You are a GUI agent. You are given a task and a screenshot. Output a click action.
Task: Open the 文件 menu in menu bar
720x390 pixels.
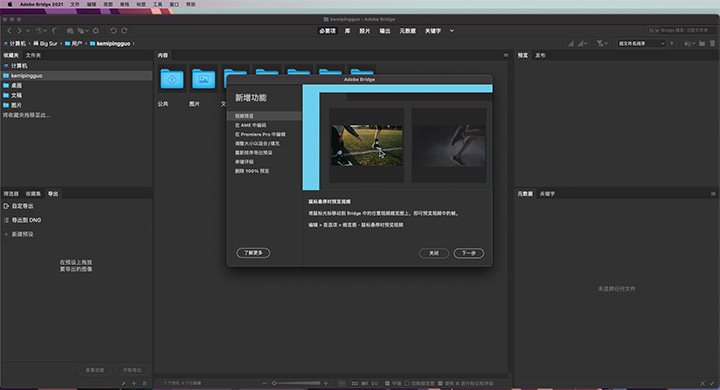pos(75,4)
